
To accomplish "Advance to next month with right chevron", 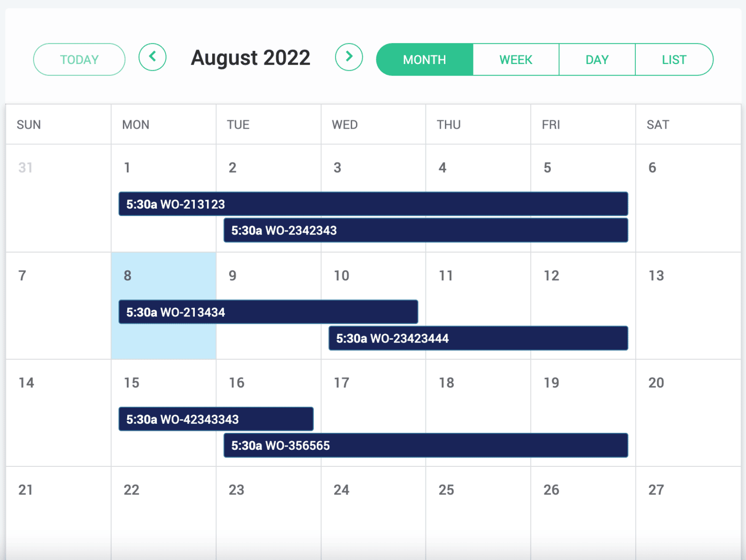I will (349, 57).
